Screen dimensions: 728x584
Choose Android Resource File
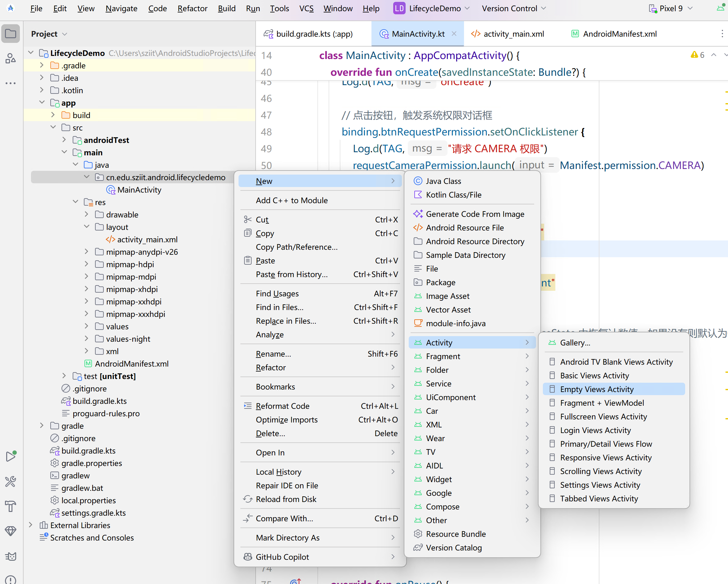point(472,228)
